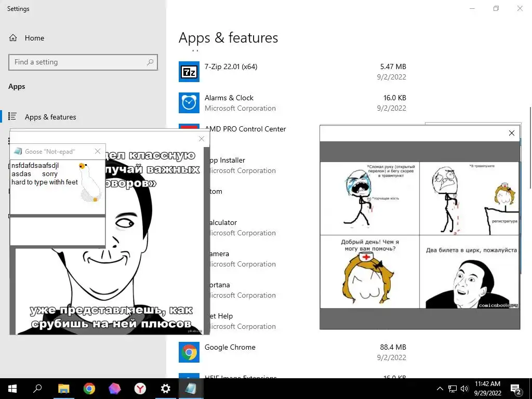Image resolution: width=532 pixels, height=399 pixels.
Task: Click the search magnifier in Find a setting
Action: coord(150,62)
